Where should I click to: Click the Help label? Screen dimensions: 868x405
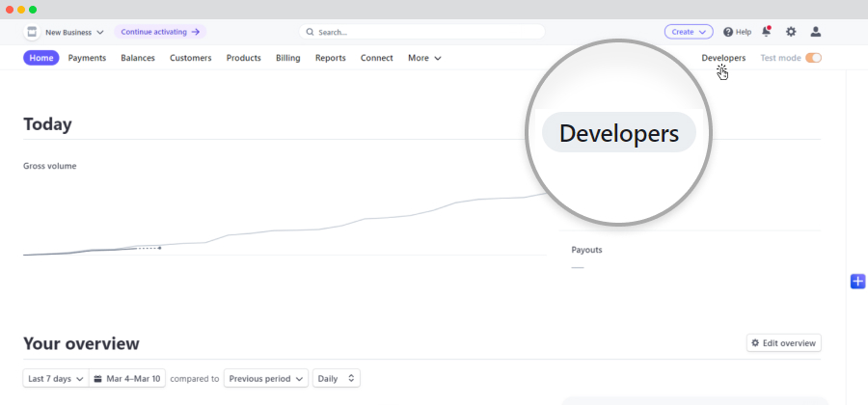[x=744, y=32]
